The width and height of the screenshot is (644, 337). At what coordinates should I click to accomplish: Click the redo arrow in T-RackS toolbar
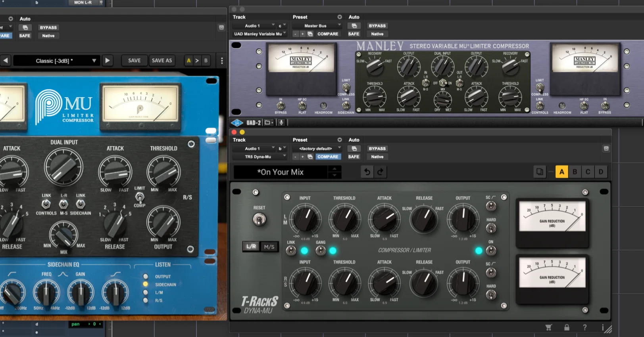pos(381,172)
